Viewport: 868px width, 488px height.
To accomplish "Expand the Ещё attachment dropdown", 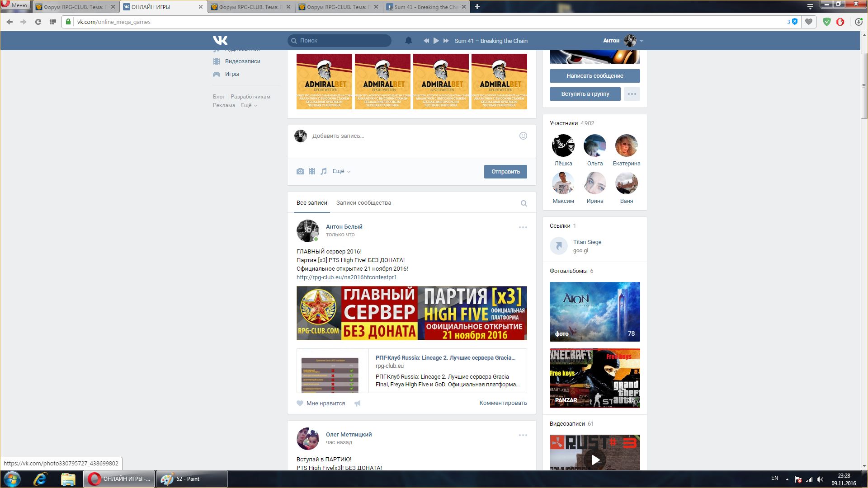I will point(341,171).
